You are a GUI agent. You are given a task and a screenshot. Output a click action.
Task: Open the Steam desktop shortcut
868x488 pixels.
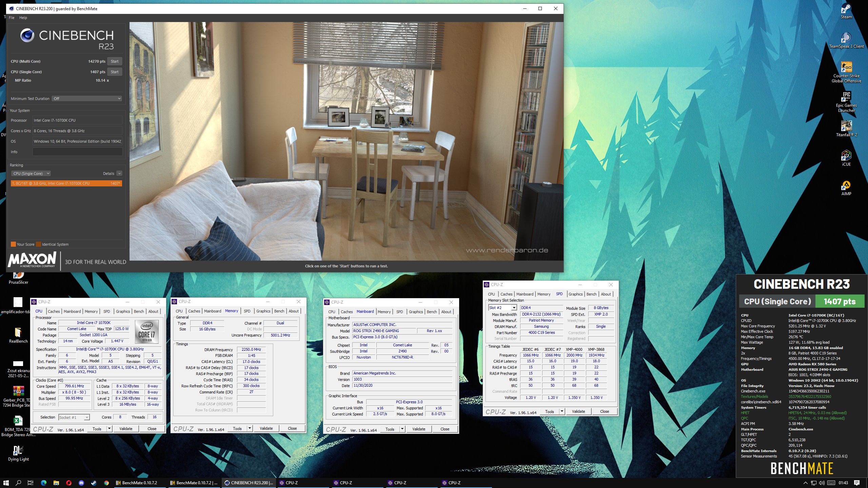[846, 12]
